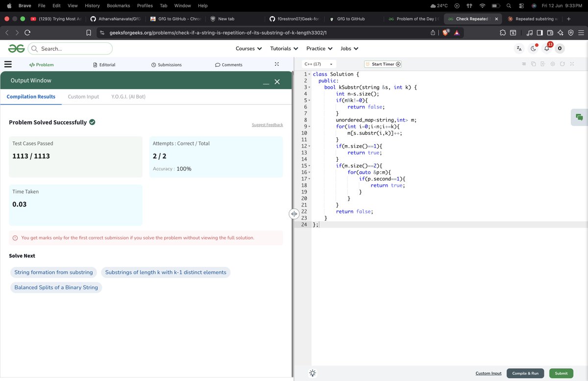Viewport: 588px width, 381px height.
Task: Switch to the Comments tab
Action: [229, 65]
